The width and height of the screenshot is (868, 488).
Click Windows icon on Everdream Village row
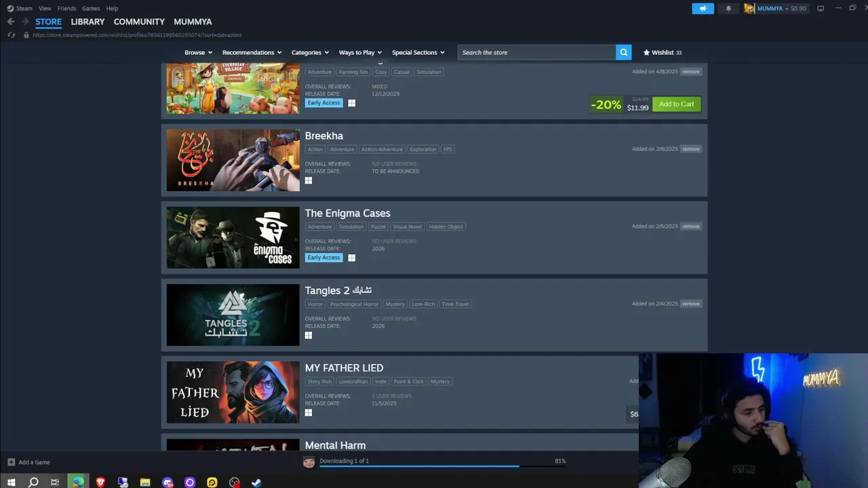tap(351, 103)
